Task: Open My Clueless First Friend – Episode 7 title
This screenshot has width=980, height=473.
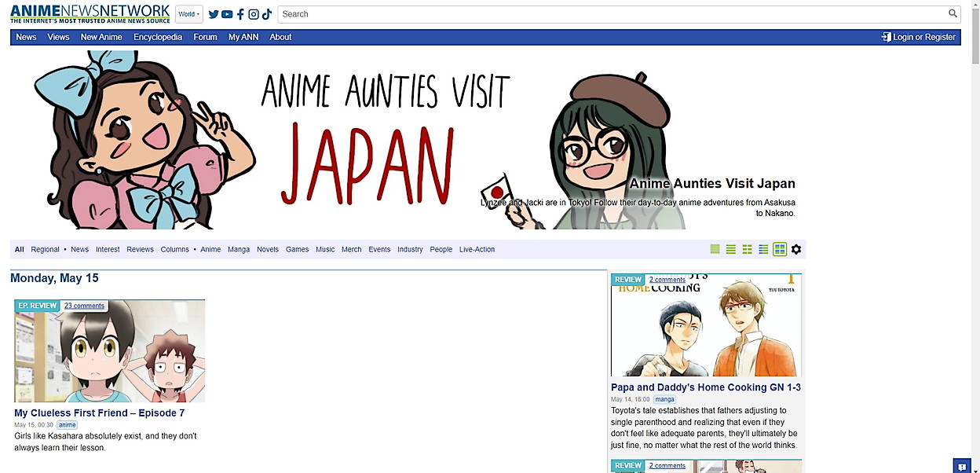Action: coord(100,412)
